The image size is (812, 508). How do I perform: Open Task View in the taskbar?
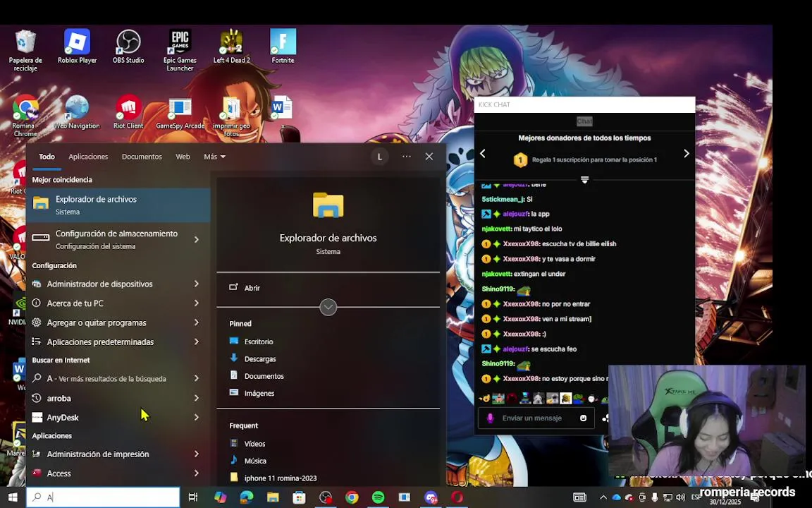pos(192,497)
